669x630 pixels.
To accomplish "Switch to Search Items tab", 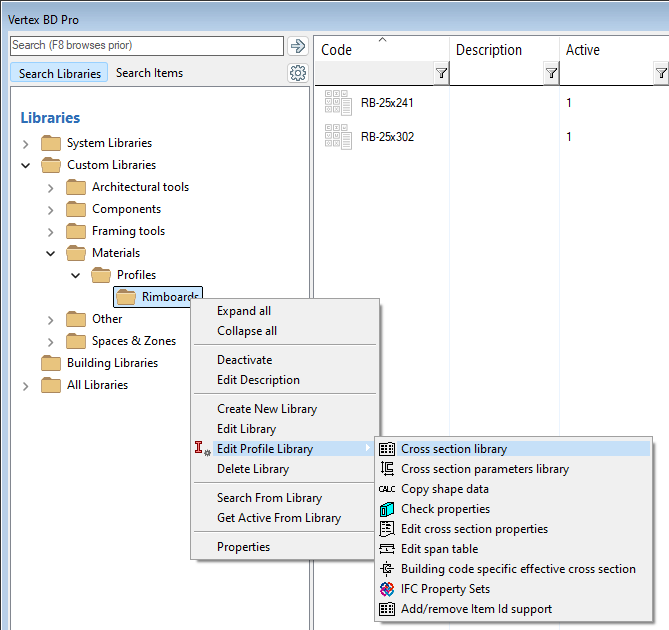I will point(149,73).
